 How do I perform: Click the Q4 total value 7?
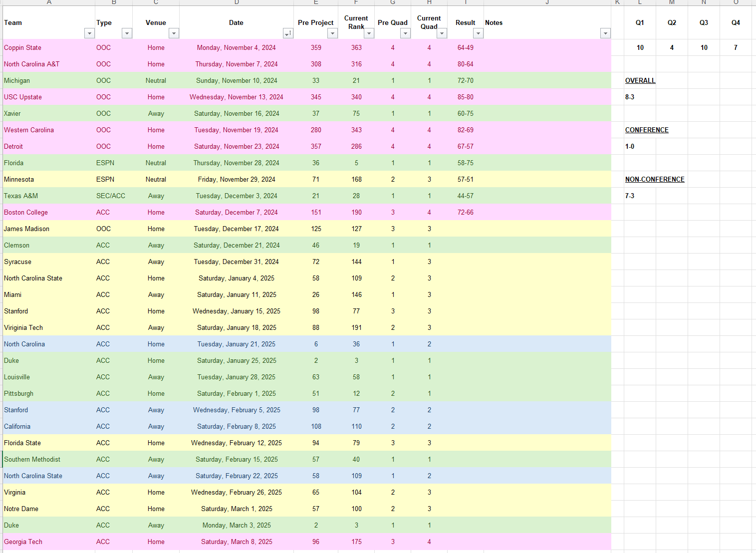(736, 47)
